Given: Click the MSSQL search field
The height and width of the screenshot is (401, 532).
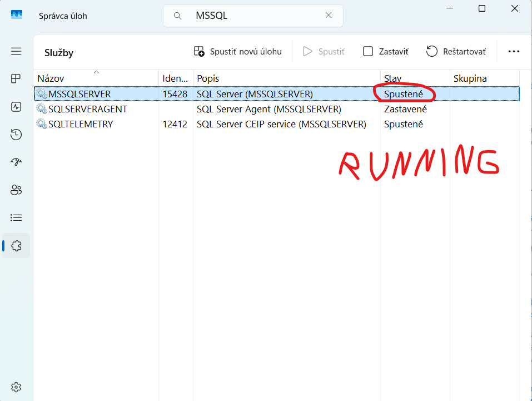Looking at the screenshot, I should [x=253, y=16].
